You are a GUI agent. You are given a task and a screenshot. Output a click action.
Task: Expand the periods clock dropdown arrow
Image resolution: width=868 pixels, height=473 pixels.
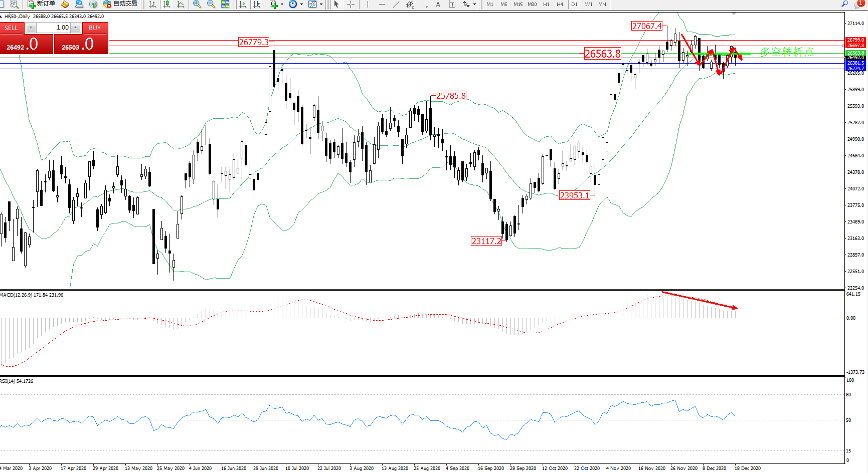[301, 4]
